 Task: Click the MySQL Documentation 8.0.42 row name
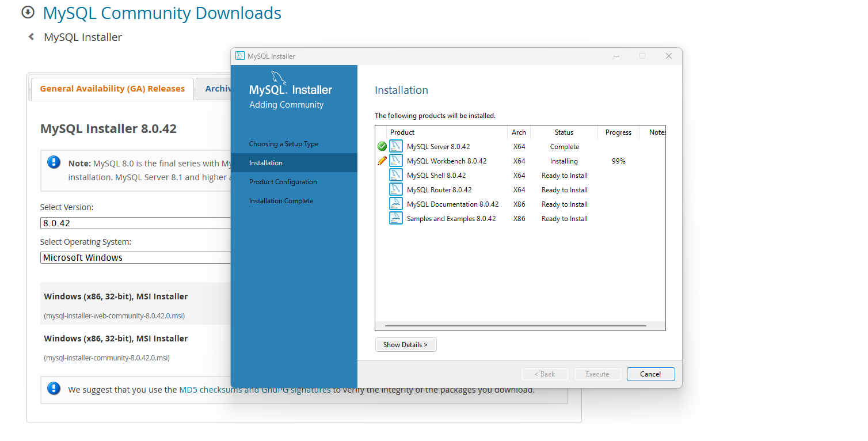[x=453, y=204]
